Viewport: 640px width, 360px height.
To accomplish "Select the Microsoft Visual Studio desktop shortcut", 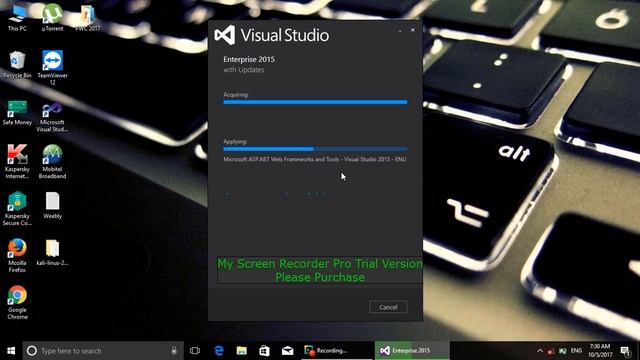I will tap(52, 117).
